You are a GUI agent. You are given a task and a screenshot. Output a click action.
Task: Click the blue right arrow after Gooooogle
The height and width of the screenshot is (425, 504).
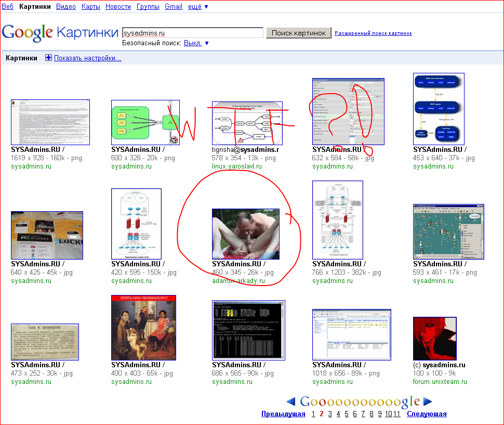[428, 402]
